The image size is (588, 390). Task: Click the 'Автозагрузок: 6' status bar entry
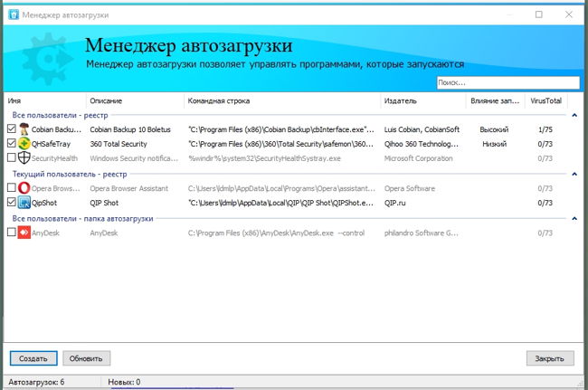[x=36, y=382]
